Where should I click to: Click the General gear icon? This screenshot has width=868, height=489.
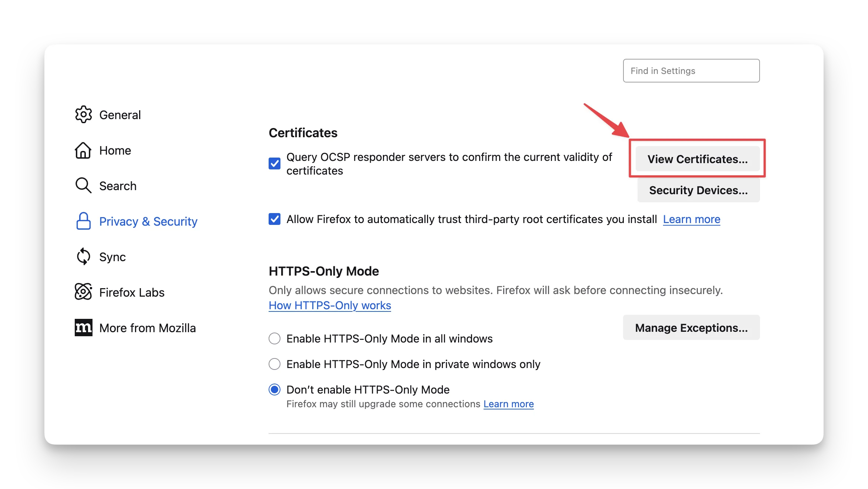(83, 115)
